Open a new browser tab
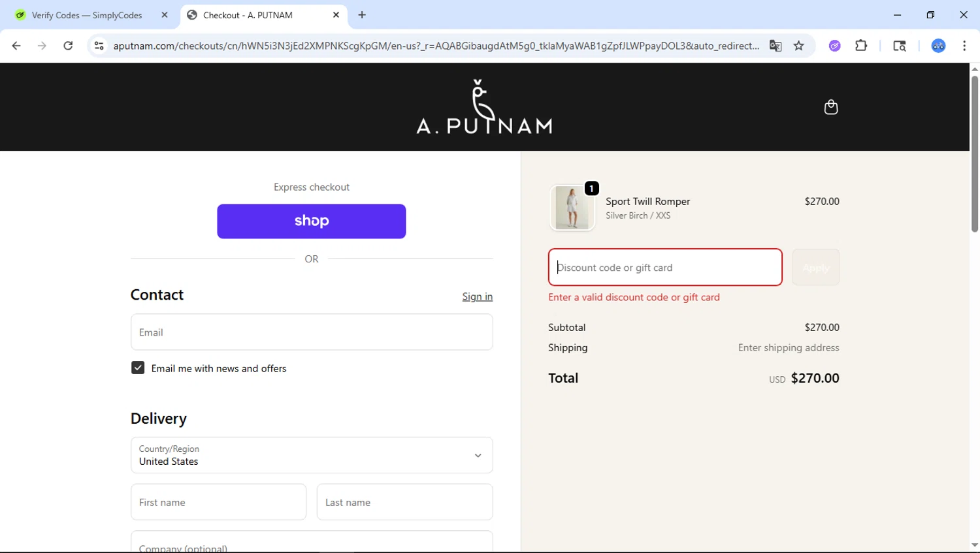 point(362,15)
